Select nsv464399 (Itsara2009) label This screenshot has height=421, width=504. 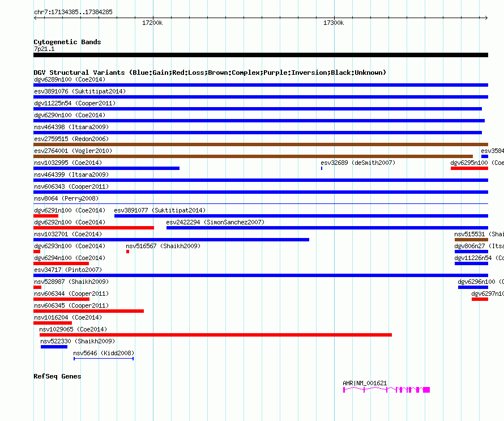pyautogui.click(x=71, y=175)
